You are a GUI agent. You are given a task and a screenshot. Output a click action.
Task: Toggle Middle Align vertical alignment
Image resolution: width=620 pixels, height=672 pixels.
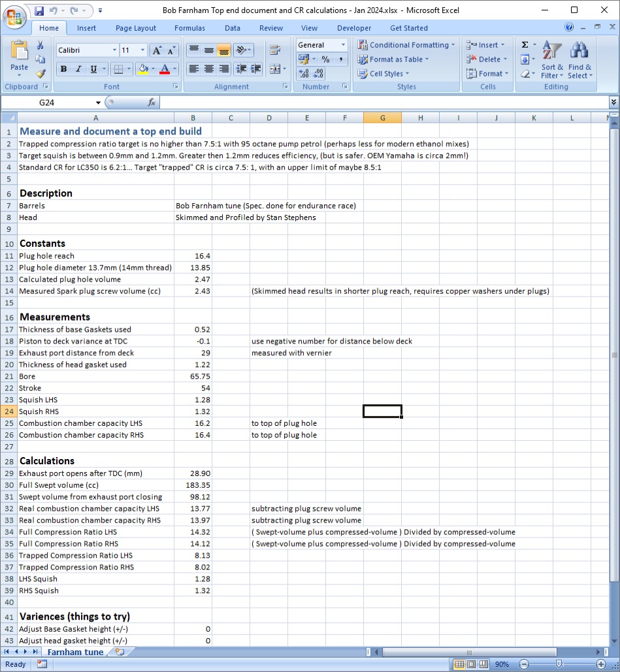[209, 50]
